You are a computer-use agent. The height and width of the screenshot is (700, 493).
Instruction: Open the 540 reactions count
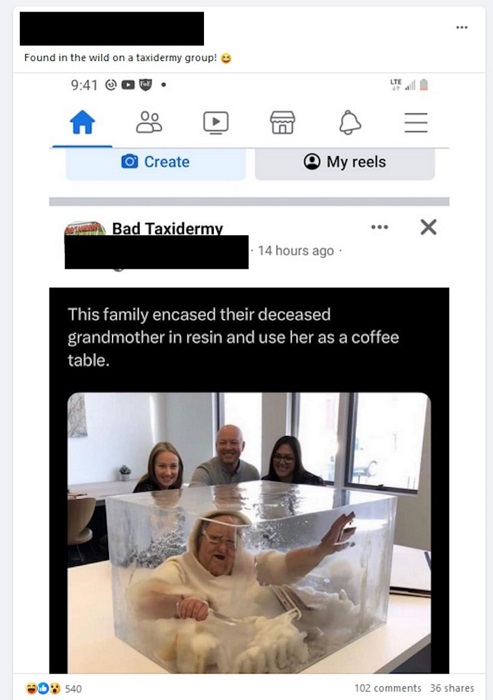click(x=73, y=689)
